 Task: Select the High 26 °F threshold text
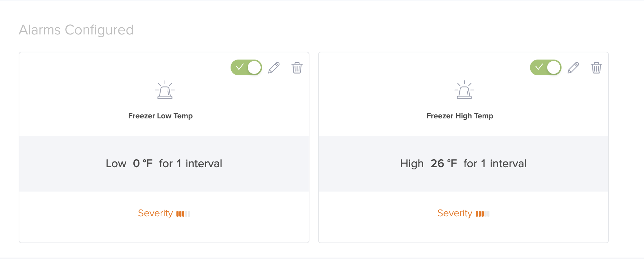[428, 164]
